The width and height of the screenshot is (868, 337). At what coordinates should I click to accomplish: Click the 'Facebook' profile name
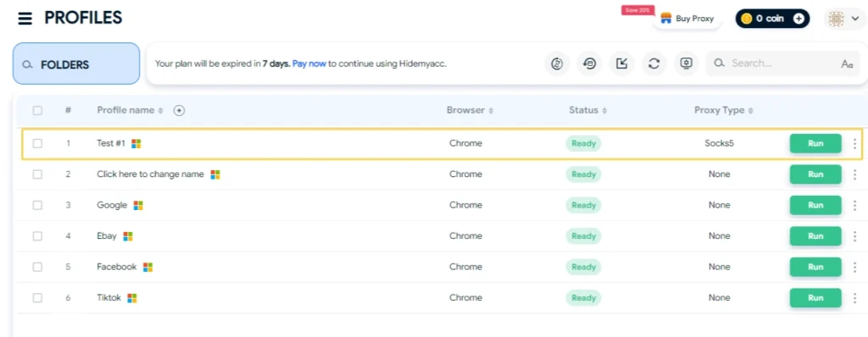coord(117,267)
